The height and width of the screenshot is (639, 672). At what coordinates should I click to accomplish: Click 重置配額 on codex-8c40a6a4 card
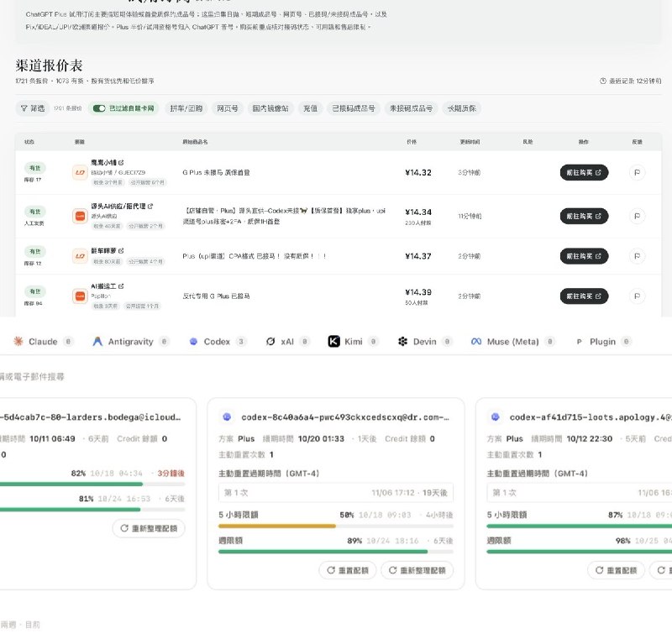pyautogui.click(x=348, y=570)
